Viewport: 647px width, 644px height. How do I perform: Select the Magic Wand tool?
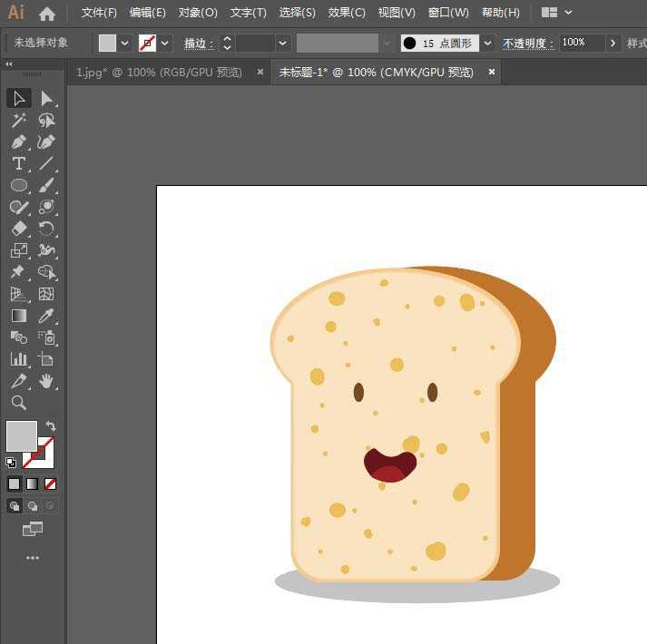coord(18,121)
